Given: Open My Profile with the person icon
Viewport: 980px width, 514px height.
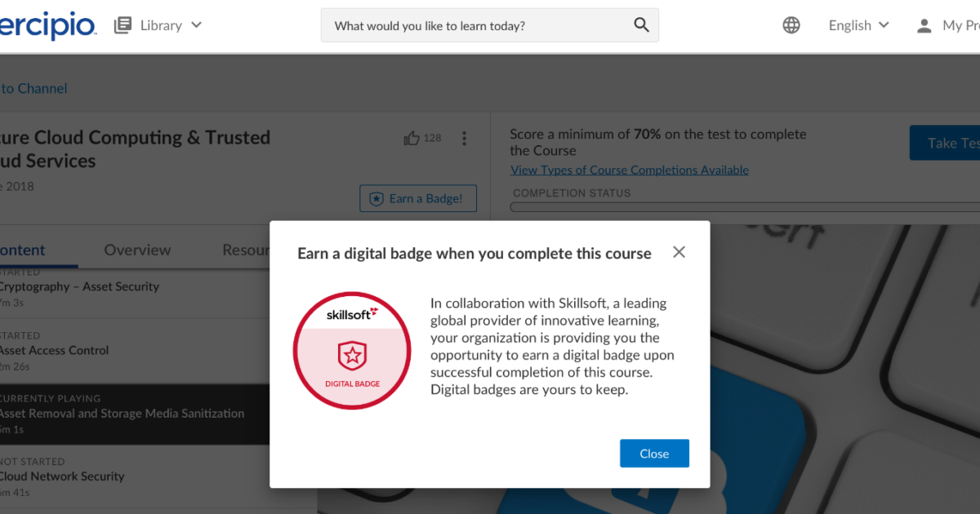Looking at the screenshot, I should [923, 24].
